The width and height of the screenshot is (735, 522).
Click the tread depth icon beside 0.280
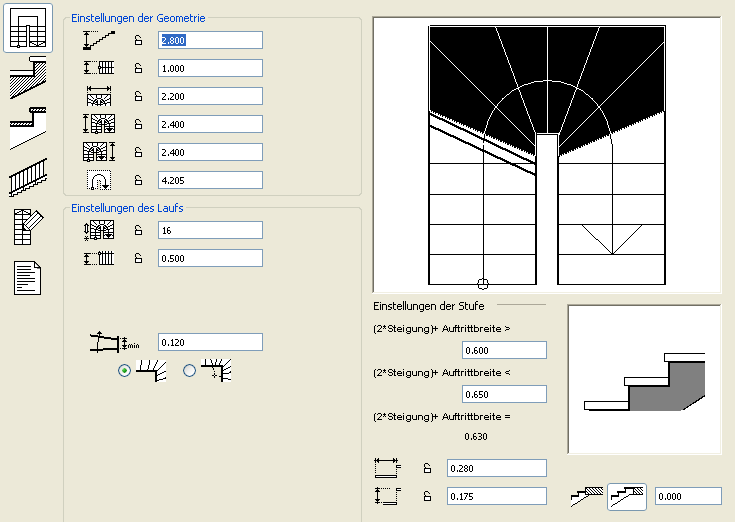388,468
